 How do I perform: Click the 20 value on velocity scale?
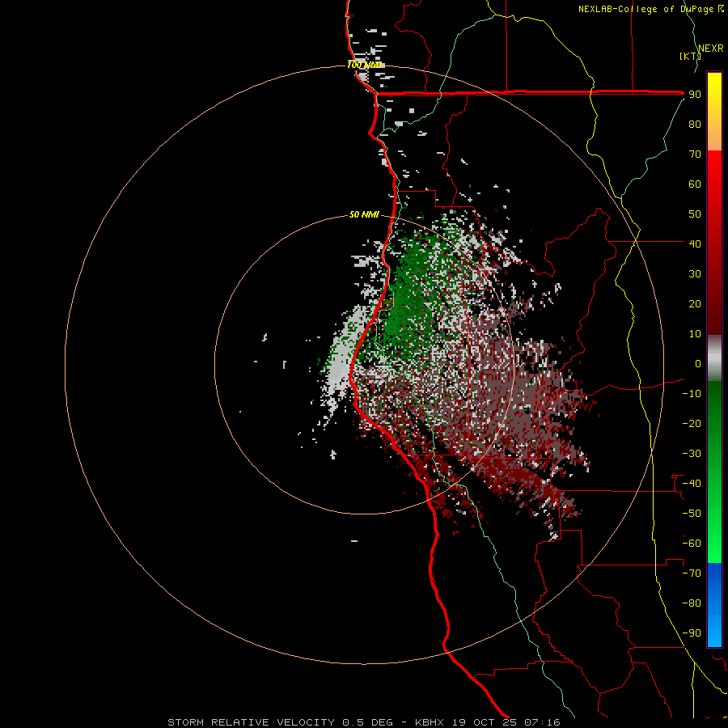[695, 303]
